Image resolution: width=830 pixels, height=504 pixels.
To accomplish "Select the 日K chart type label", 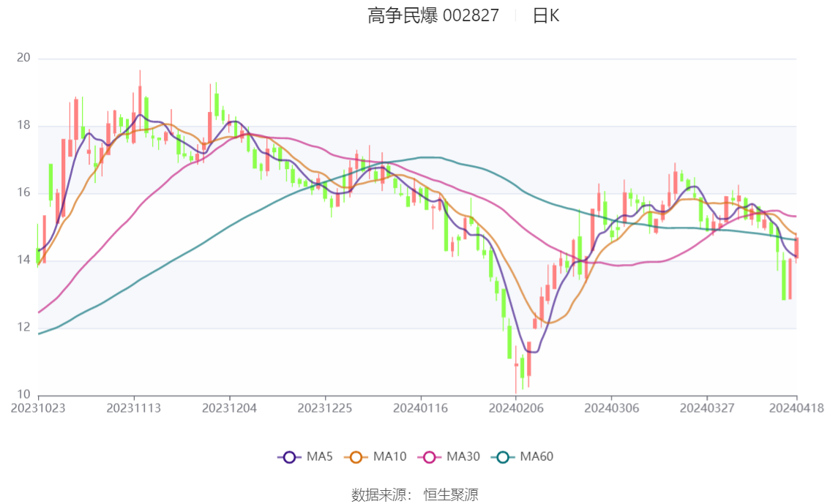I will 545,15.
